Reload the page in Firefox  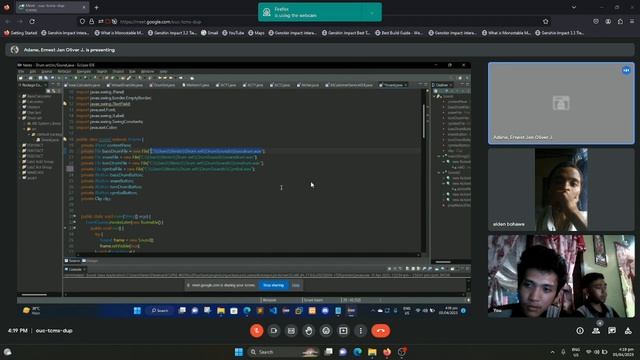pos(32,21)
